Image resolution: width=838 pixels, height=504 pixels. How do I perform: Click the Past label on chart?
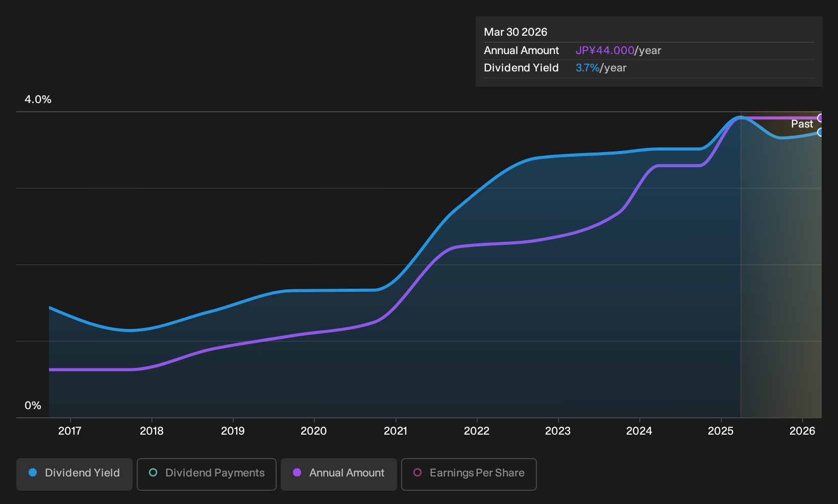[802, 124]
